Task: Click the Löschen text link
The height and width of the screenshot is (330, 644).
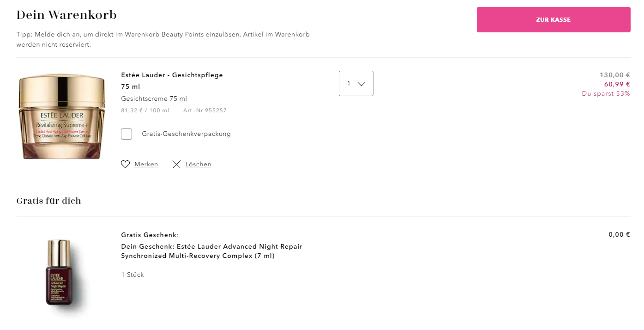Action: click(x=198, y=164)
